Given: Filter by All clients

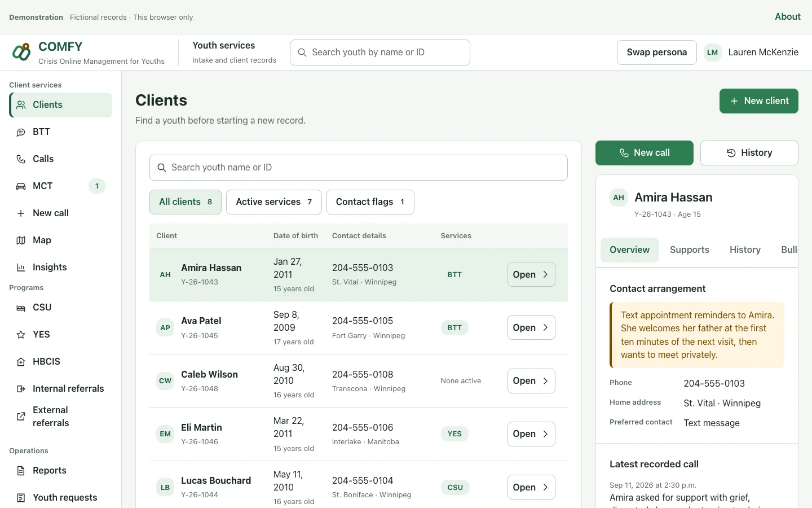Looking at the screenshot, I should 186,202.
